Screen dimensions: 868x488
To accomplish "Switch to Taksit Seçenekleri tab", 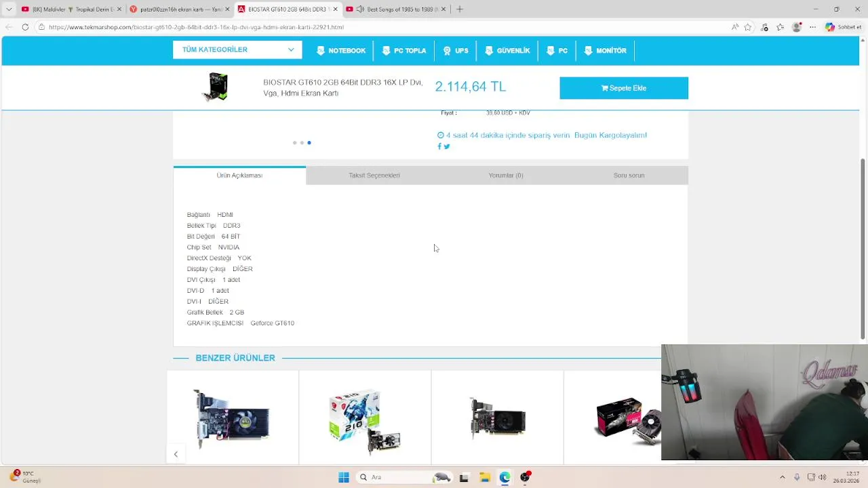I will [x=374, y=176].
